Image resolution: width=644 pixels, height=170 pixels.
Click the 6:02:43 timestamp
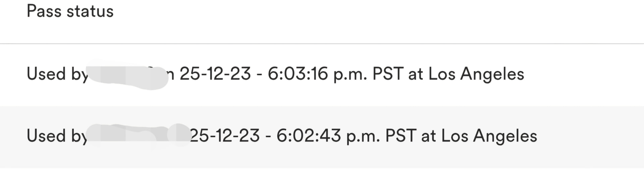tap(308, 136)
